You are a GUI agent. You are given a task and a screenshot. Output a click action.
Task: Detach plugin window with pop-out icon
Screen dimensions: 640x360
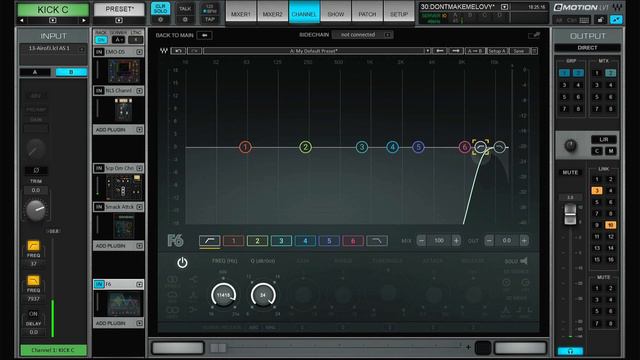534,36
